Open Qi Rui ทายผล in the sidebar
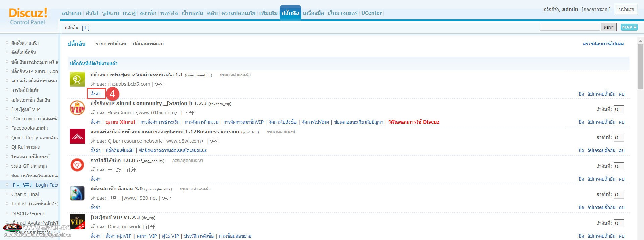The width and height of the screenshot is (644, 240). click(26, 147)
